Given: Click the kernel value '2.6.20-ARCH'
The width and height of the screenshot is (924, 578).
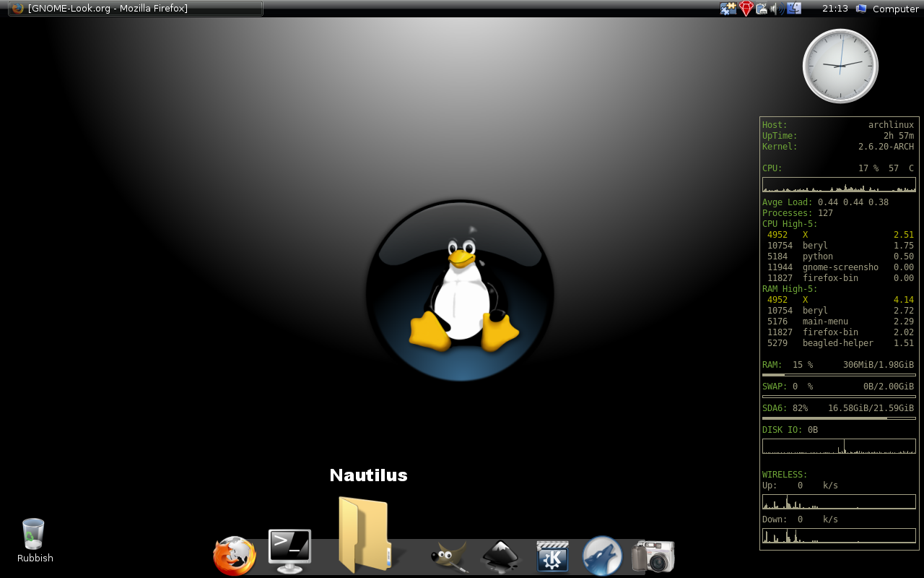Looking at the screenshot, I should pyautogui.click(x=886, y=147).
